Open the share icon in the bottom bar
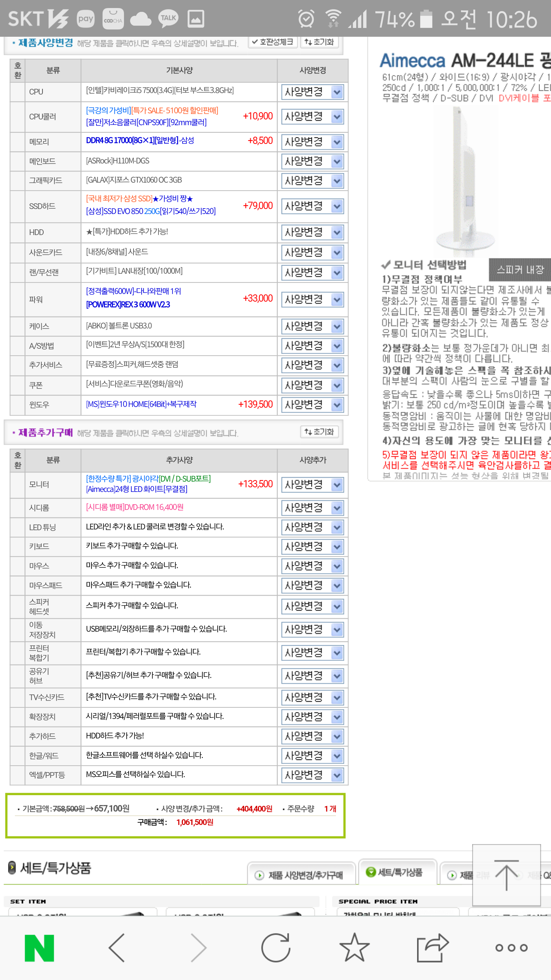Screen dimensions: 551x980 [432, 947]
